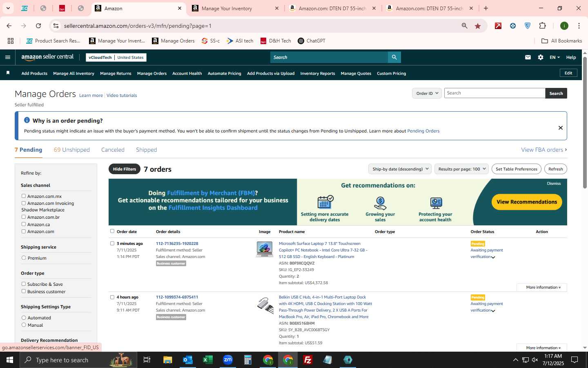This screenshot has height=368, width=588.
Task: Open the Order ID search type dropdown
Action: [427, 93]
